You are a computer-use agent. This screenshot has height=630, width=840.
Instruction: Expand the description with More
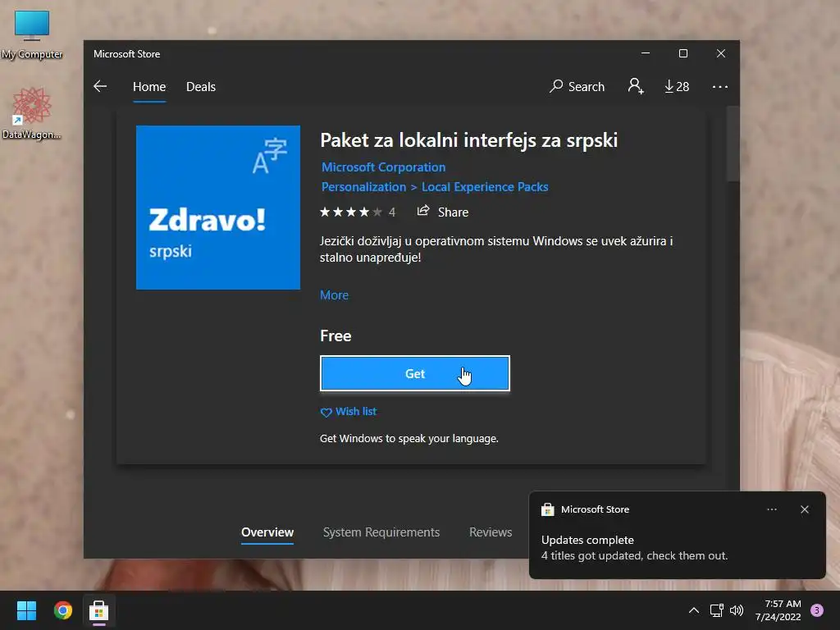point(334,295)
